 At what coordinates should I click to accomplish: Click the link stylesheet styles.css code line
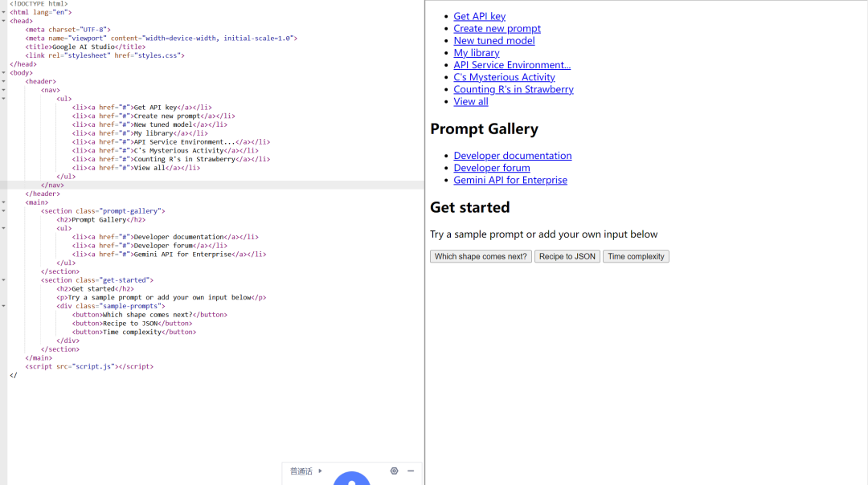(x=104, y=55)
